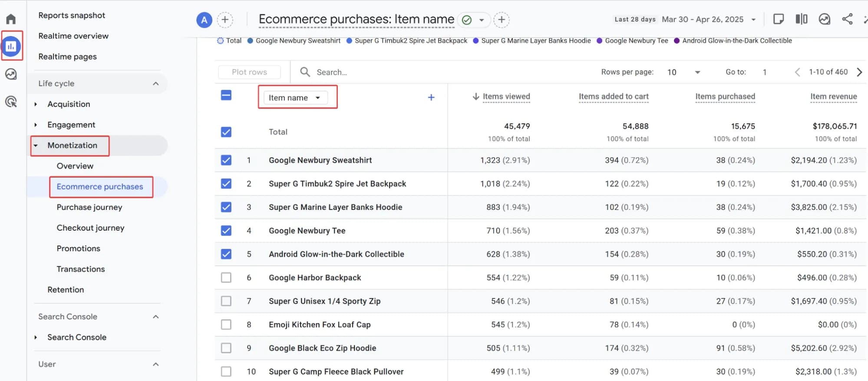The height and width of the screenshot is (381, 868).
Task: Uncheck Google Newbury Sweatshirt row
Action: point(226,160)
